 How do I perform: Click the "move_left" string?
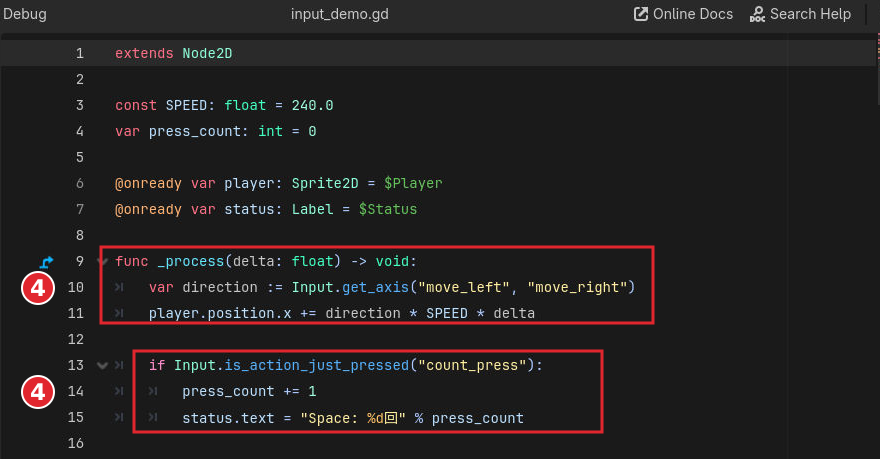[x=464, y=287]
